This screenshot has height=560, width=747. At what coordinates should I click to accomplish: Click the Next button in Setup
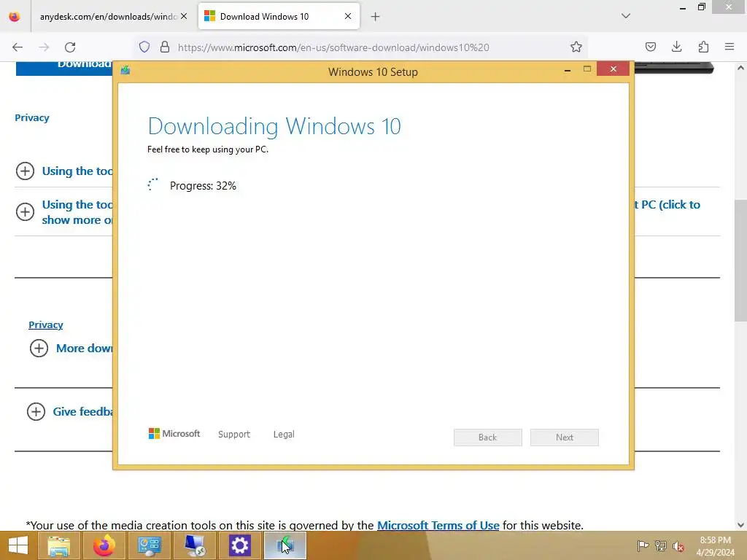point(565,437)
